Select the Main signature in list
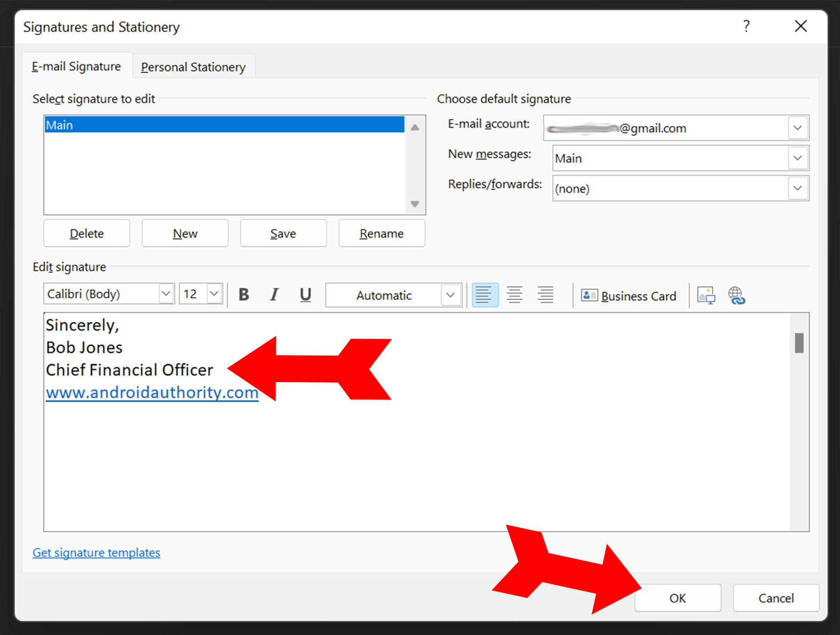This screenshot has height=635, width=840. (223, 125)
